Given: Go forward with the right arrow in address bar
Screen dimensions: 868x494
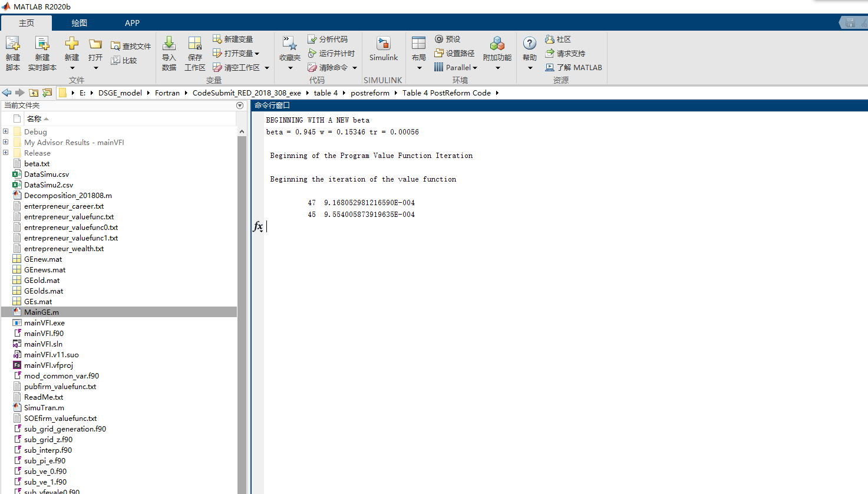Looking at the screenshot, I should coord(20,93).
